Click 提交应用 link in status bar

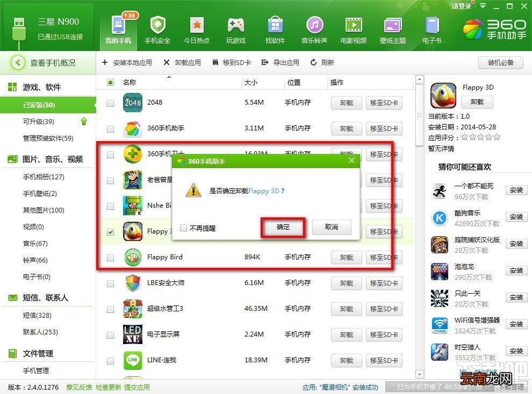136,387
